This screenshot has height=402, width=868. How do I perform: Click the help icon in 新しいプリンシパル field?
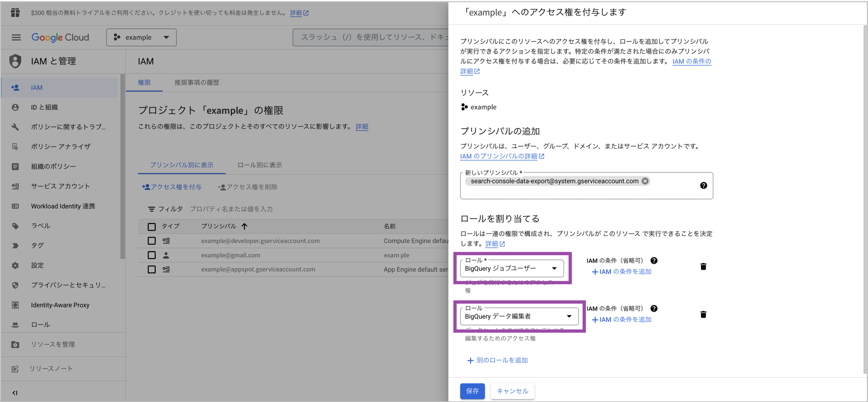coord(704,186)
